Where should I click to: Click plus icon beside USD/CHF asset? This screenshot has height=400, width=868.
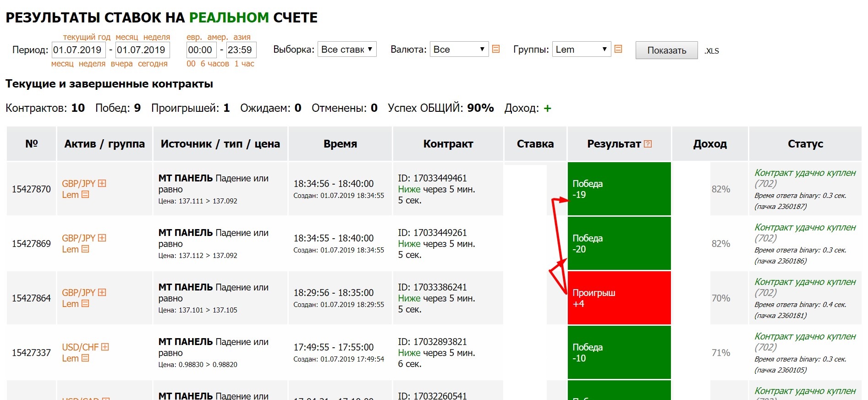click(x=105, y=347)
